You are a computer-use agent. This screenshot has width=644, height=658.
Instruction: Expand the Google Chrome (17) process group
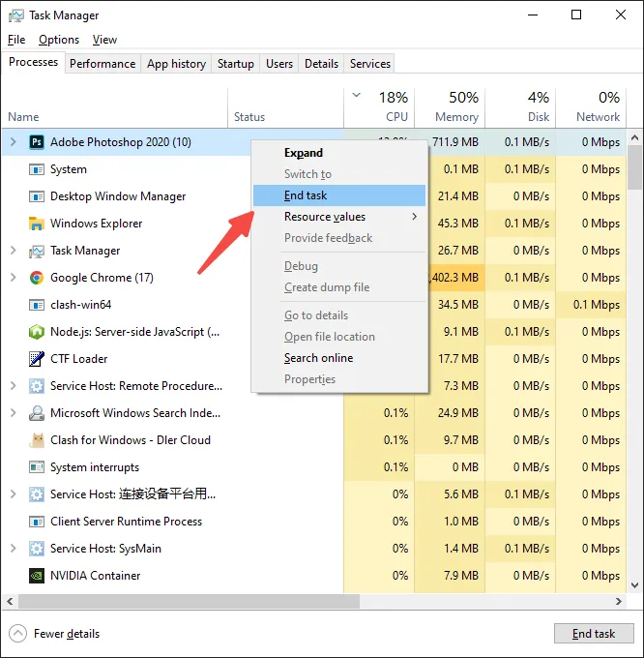pos(13,278)
